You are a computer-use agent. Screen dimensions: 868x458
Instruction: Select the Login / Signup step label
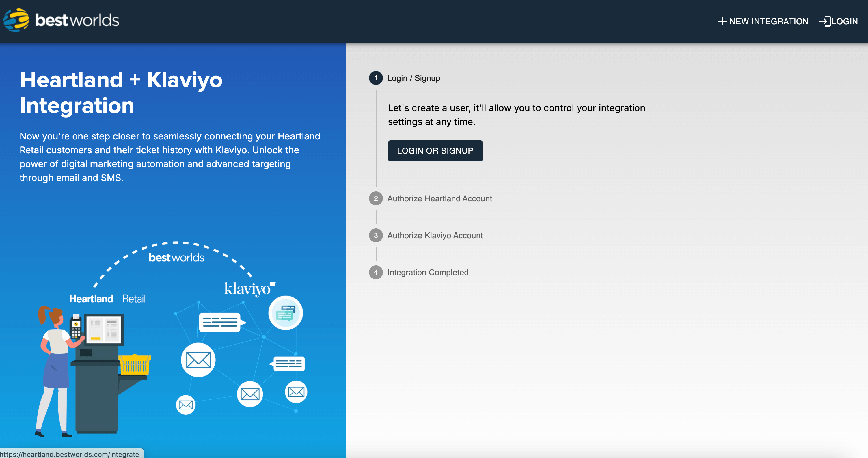coord(413,78)
